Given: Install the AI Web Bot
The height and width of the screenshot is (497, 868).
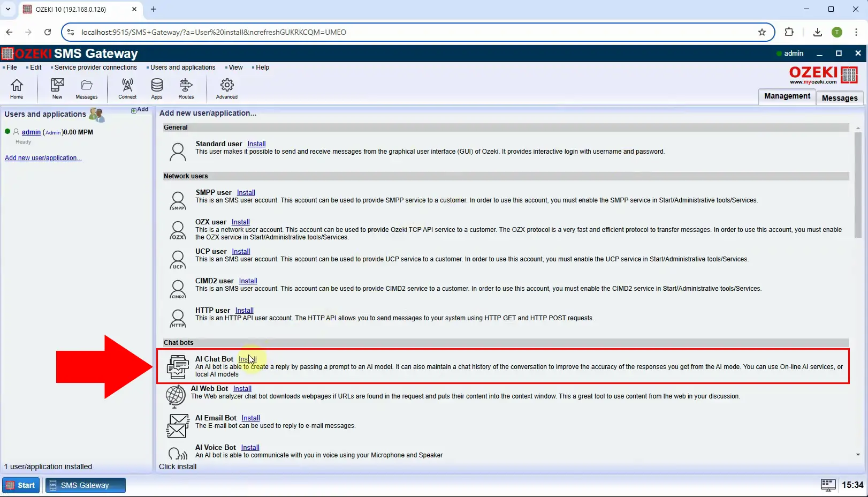Looking at the screenshot, I should click(x=242, y=389).
